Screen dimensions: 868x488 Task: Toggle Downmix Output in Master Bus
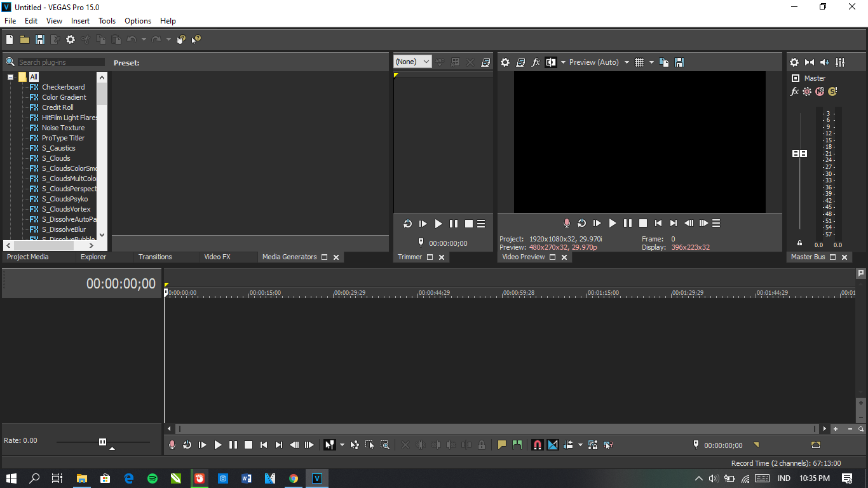coord(810,62)
